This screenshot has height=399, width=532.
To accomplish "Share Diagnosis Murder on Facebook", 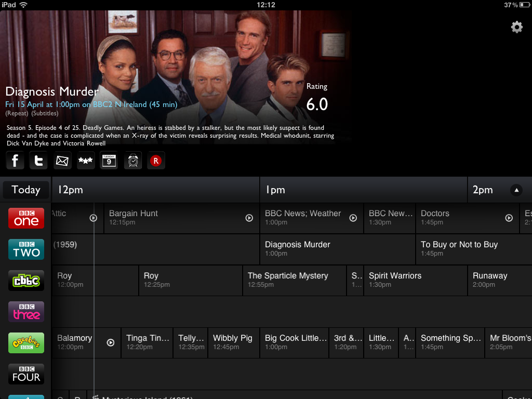I will coord(15,161).
